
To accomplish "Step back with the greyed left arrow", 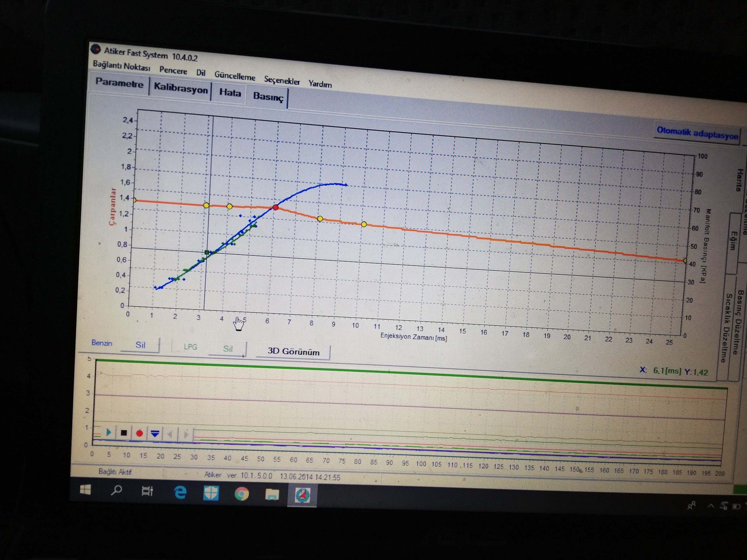I will 170,434.
